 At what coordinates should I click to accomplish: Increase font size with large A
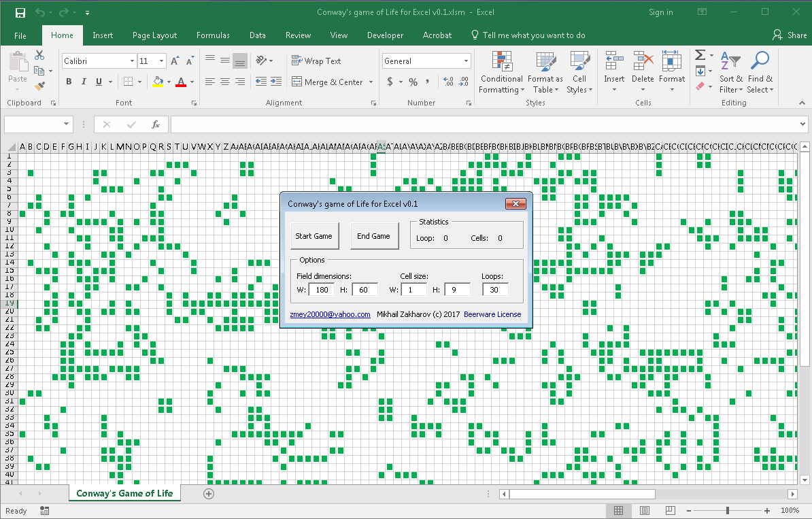pyautogui.click(x=175, y=61)
